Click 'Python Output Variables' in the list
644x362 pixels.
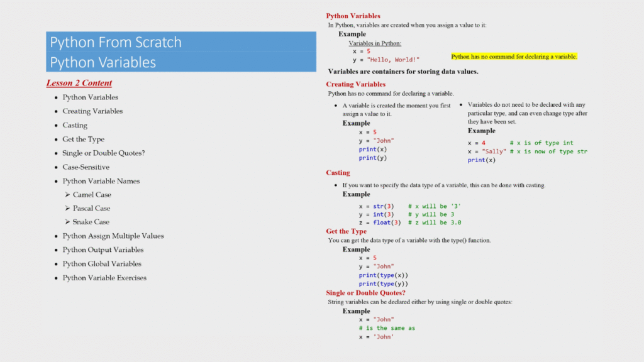pyautogui.click(x=103, y=250)
